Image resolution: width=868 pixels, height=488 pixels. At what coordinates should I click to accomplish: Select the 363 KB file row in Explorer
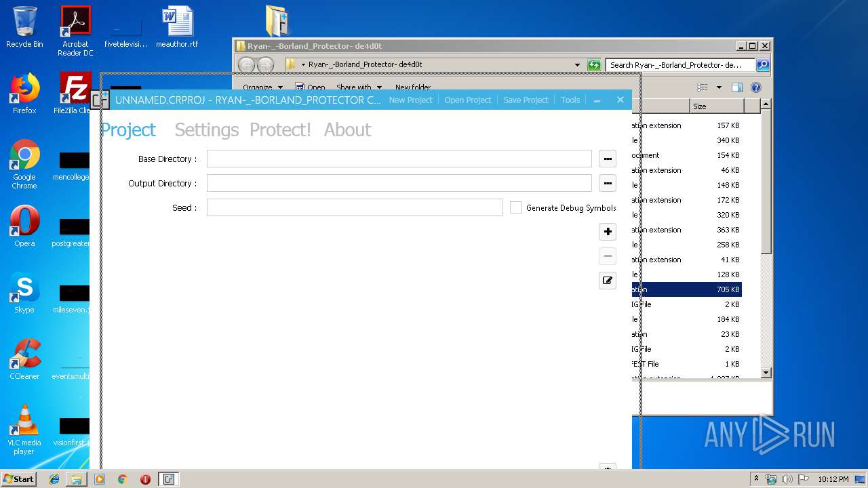click(x=686, y=230)
